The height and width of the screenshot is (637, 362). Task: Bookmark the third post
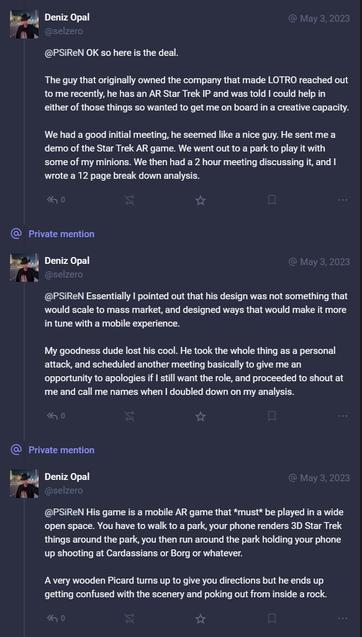(272, 618)
